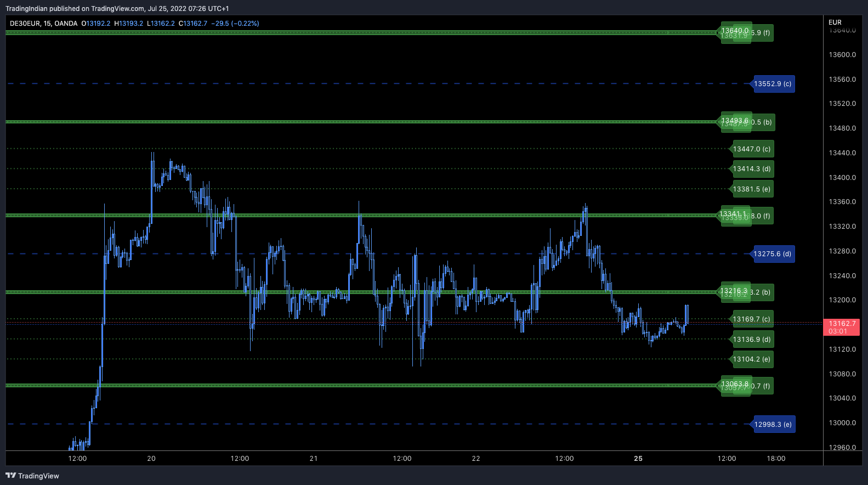The image size is (868, 485).
Task: Click bold date 25 on the time axis
Action: (638, 459)
